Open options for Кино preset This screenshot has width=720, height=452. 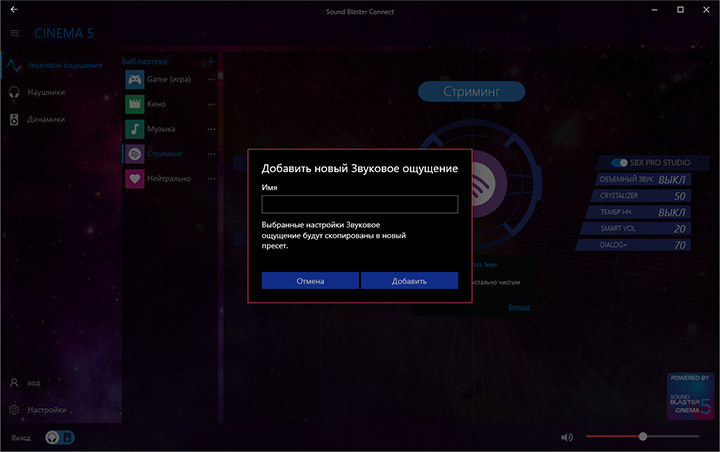tap(211, 104)
